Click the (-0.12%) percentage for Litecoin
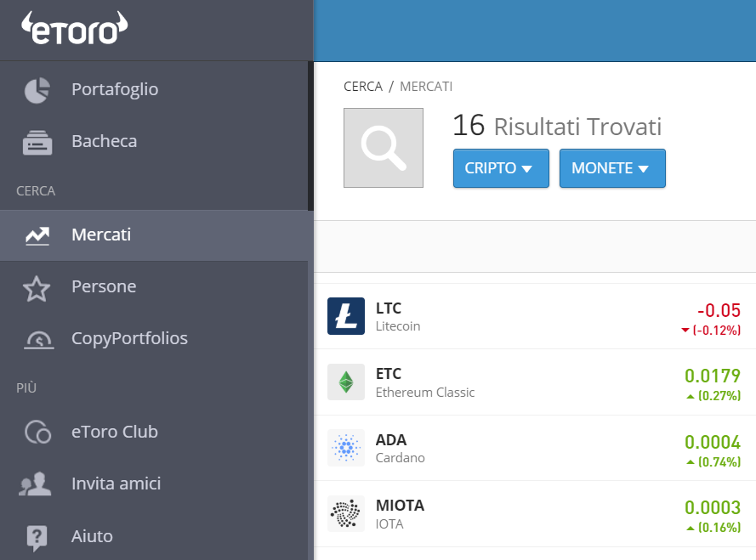The image size is (756, 560). (717, 331)
